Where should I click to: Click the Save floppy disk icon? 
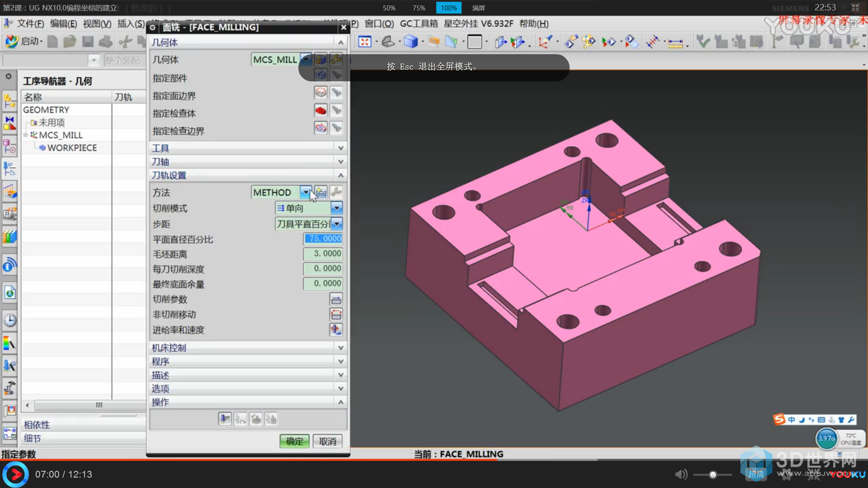coord(88,42)
